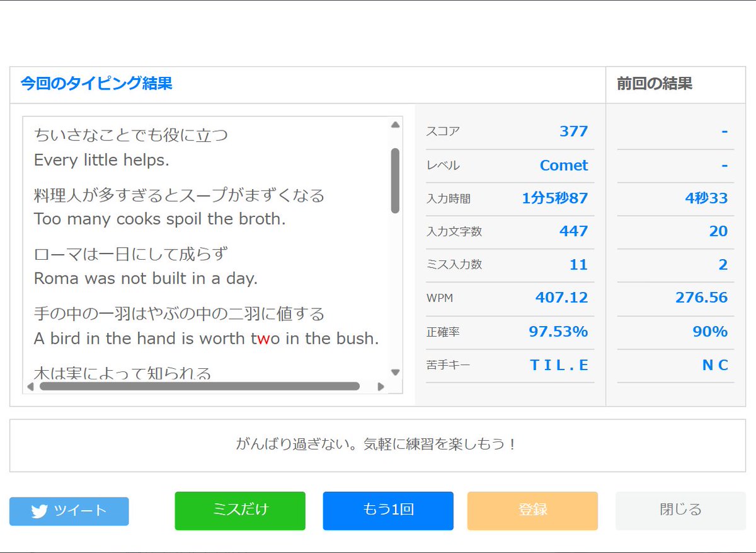
Task: Click the horizontal scrollbar right arrow
Action: click(x=381, y=387)
